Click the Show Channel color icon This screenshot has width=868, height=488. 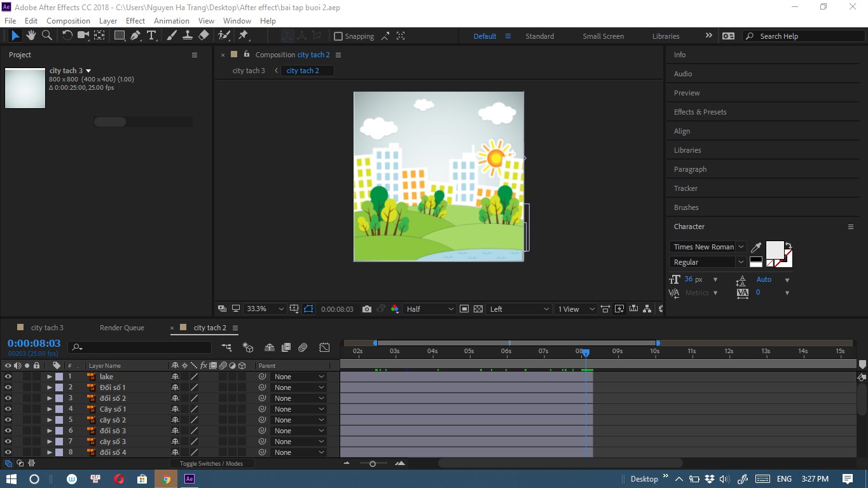coord(395,309)
